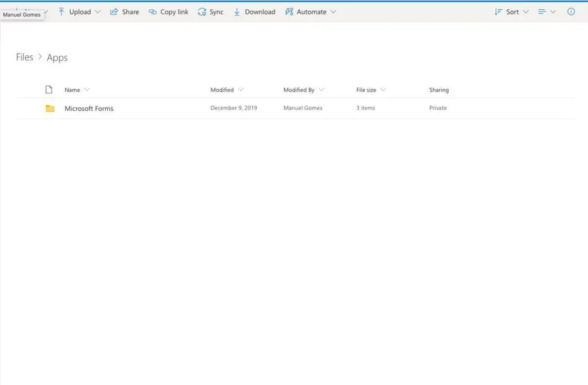
Task: Open the Sort options dropdown
Action: (512, 12)
